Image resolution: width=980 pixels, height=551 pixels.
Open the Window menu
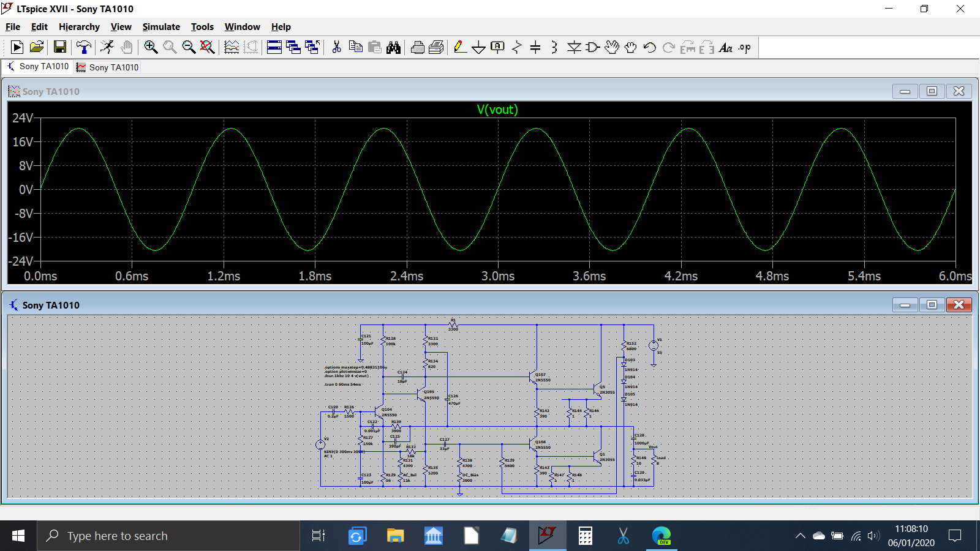click(242, 27)
